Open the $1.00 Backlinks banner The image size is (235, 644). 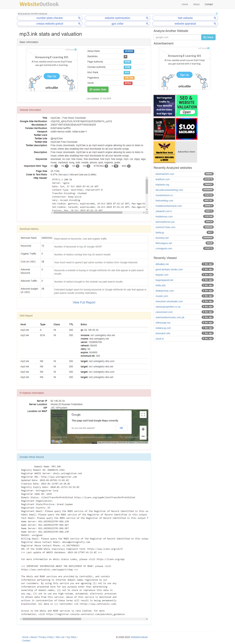[x=187, y=129]
